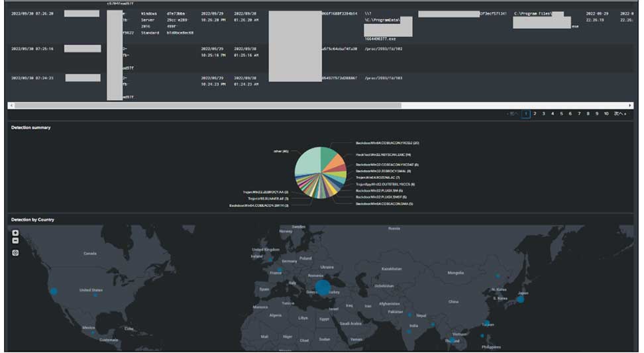Viewport: 644px width, 353px height.
Task: Click the scrollbar's right arrow
Action: pos(631,105)
